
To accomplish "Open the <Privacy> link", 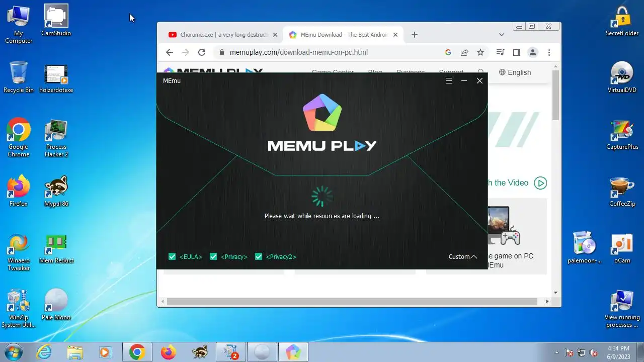I will coord(234,257).
